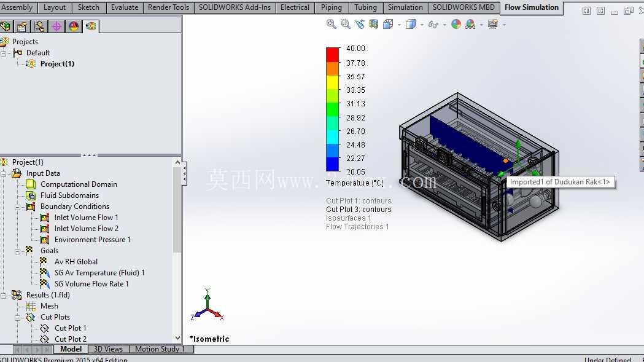Click the Under Defined status bar text
The image size is (644, 362).
point(607,360)
